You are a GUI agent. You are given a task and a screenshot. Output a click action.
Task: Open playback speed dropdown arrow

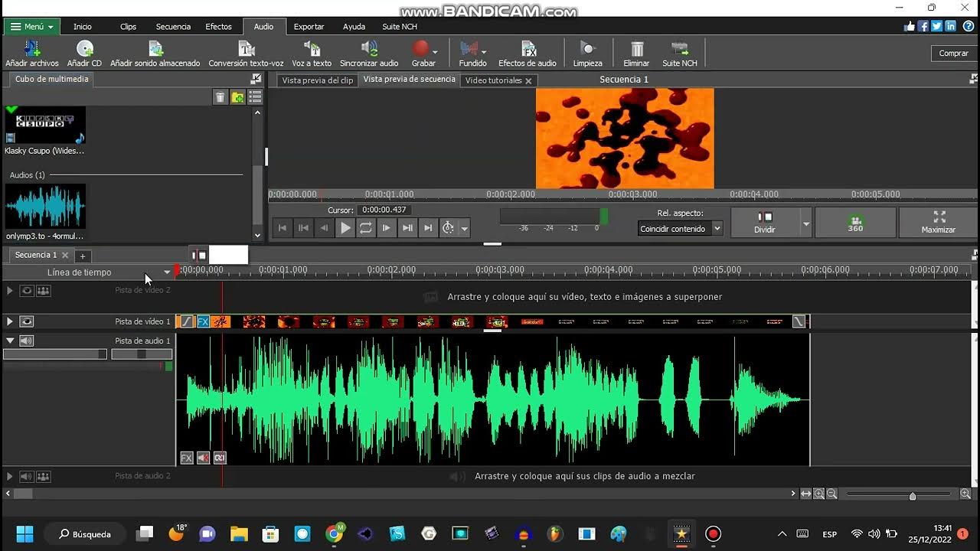pos(464,229)
